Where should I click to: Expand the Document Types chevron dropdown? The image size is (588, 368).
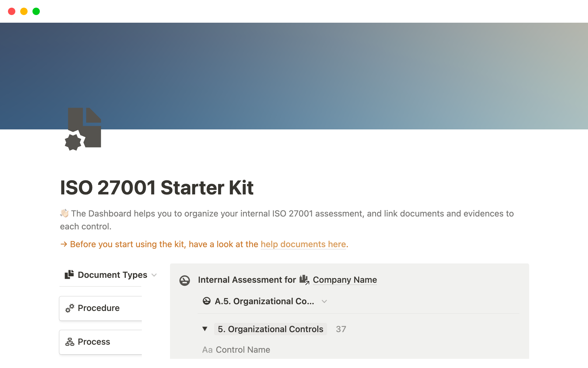[154, 275]
